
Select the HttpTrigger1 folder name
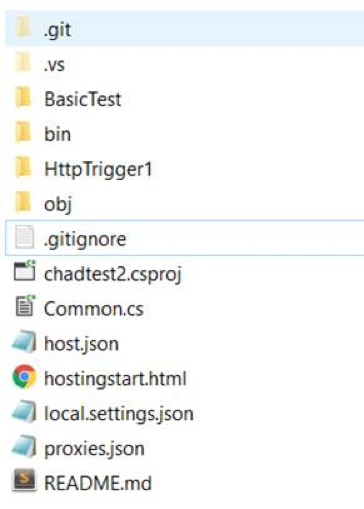[98, 170]
